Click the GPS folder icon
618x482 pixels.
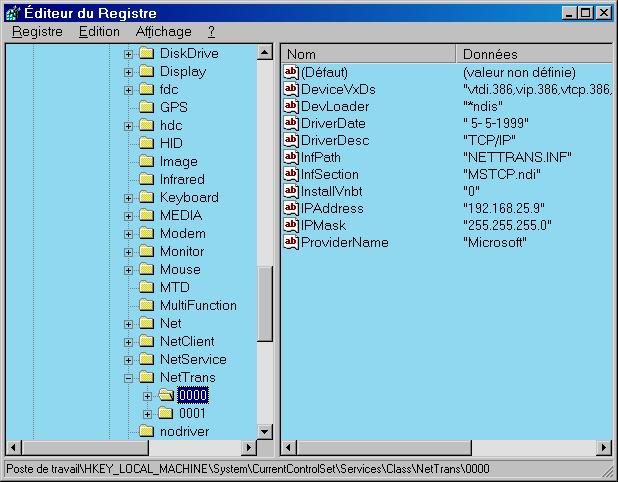[x=147, y=107]
